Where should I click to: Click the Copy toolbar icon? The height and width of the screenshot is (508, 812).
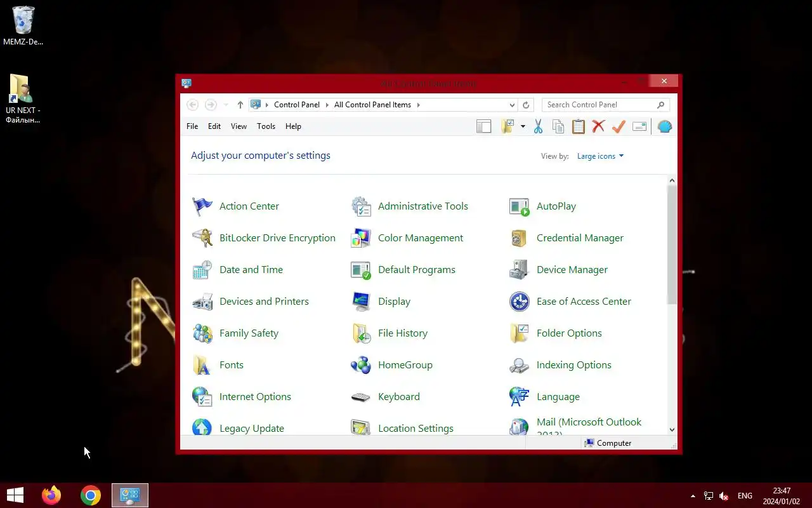558,126
